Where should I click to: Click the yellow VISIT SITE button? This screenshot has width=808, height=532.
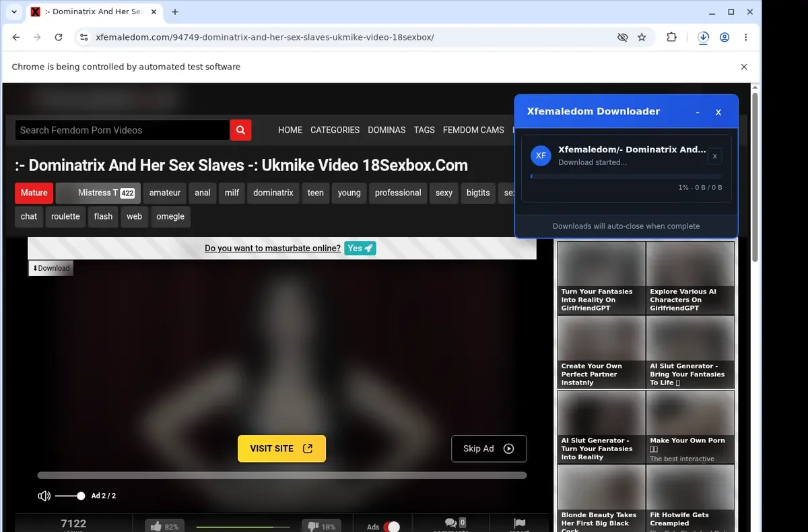pyautogui.click(x=281, y=448)
